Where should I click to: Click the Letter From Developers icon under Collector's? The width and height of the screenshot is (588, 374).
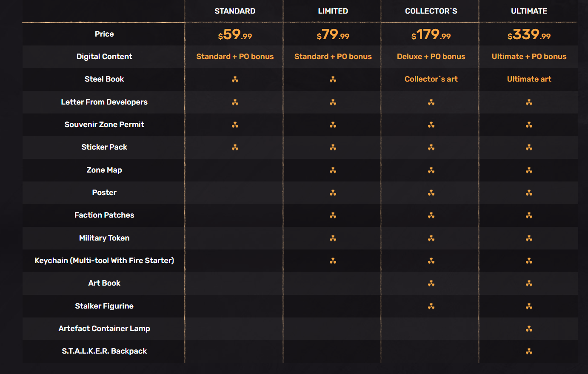click(431, 102)
